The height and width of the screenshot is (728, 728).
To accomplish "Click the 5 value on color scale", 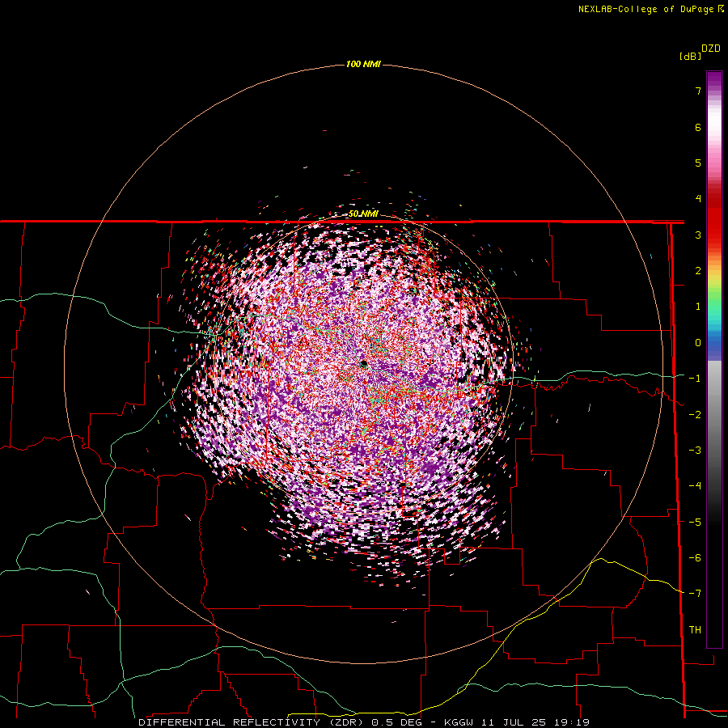I will 698,163.
